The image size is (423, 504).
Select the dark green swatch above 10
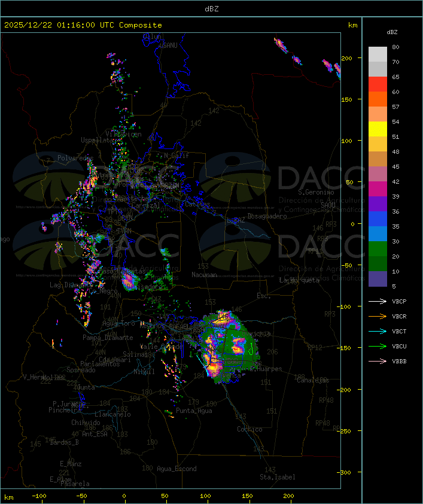[378, 263]
